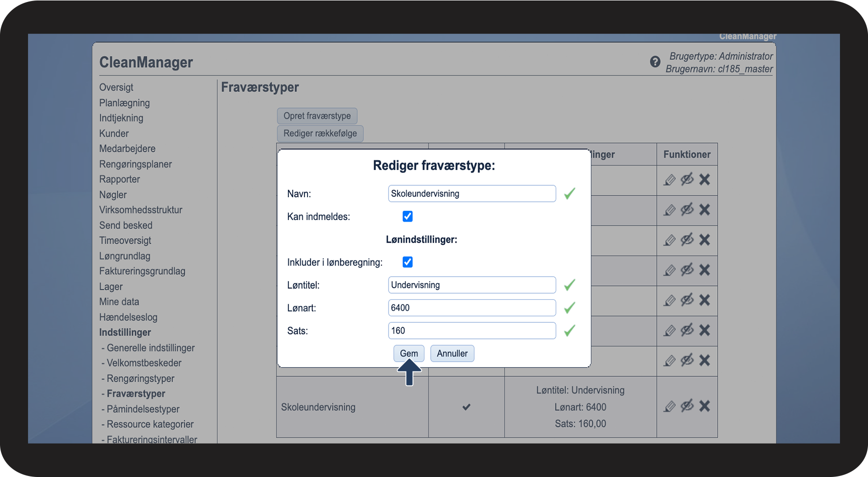Open Planlægning in the sidebar

click(124, 103)
